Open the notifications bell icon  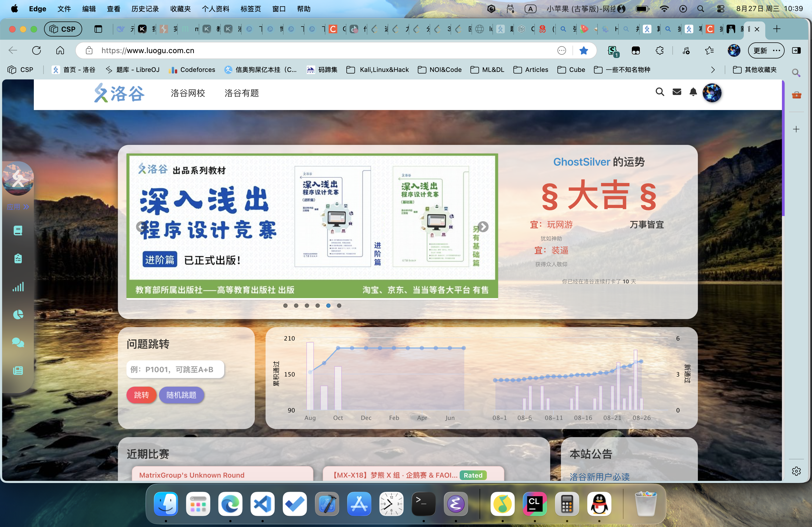[x=693, y=92]
